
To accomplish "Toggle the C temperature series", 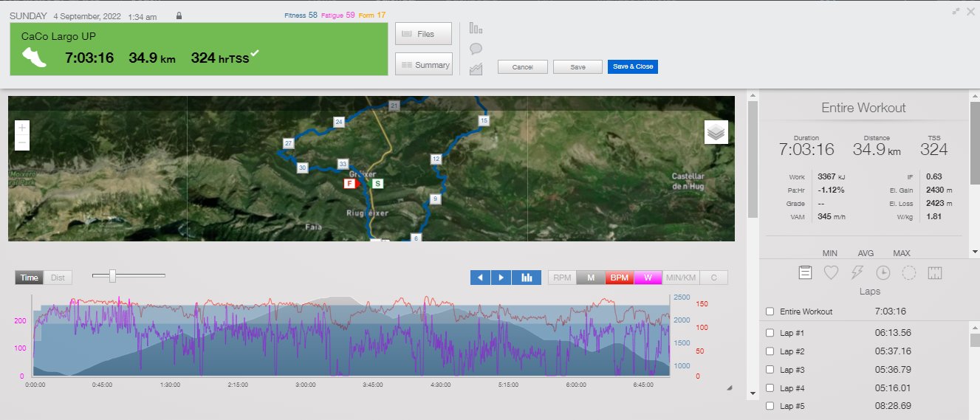I will 713,278.
